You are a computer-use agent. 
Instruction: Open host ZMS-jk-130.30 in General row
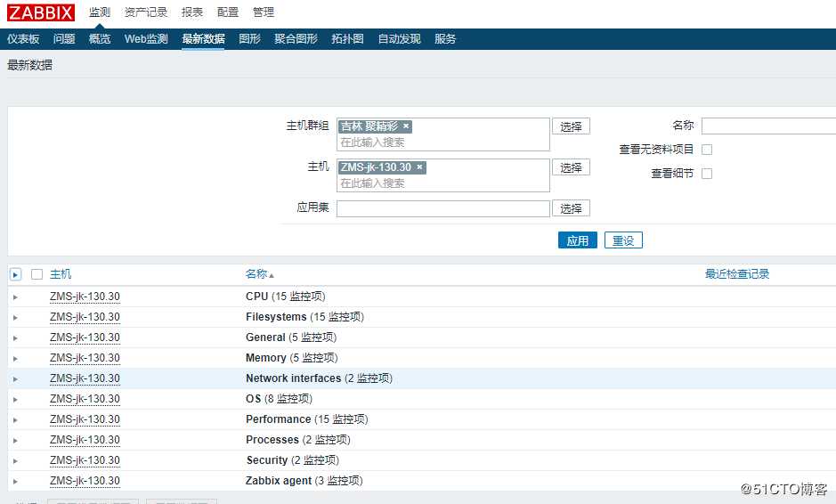(x=85, y=337)
